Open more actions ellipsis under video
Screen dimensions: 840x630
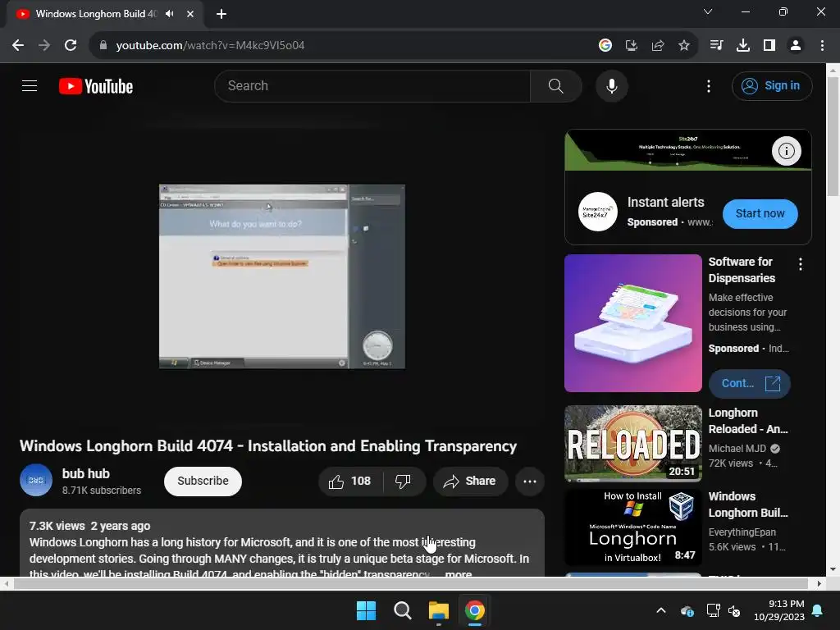pos(529,481)
